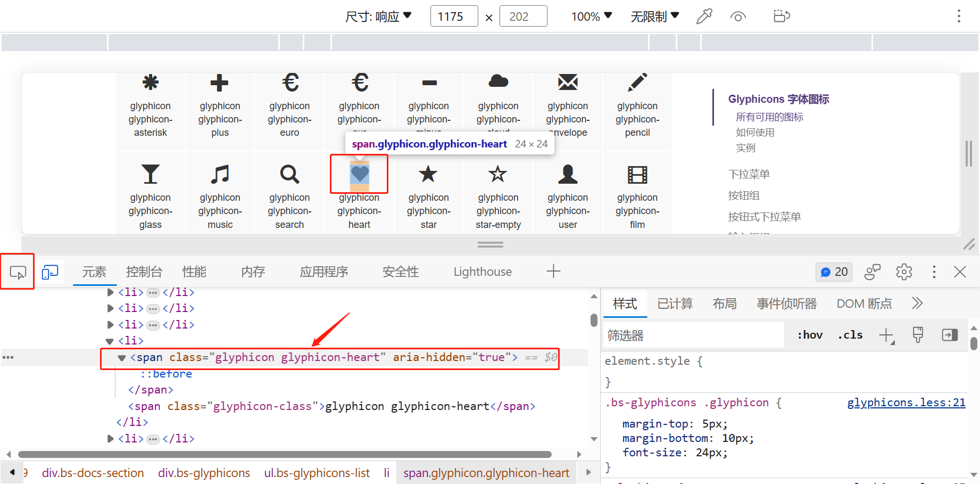Switch to the 已计算 styles tab
The height and width of the screenshot is (484, 980).
pyautogui.click(x=675, y=303)
